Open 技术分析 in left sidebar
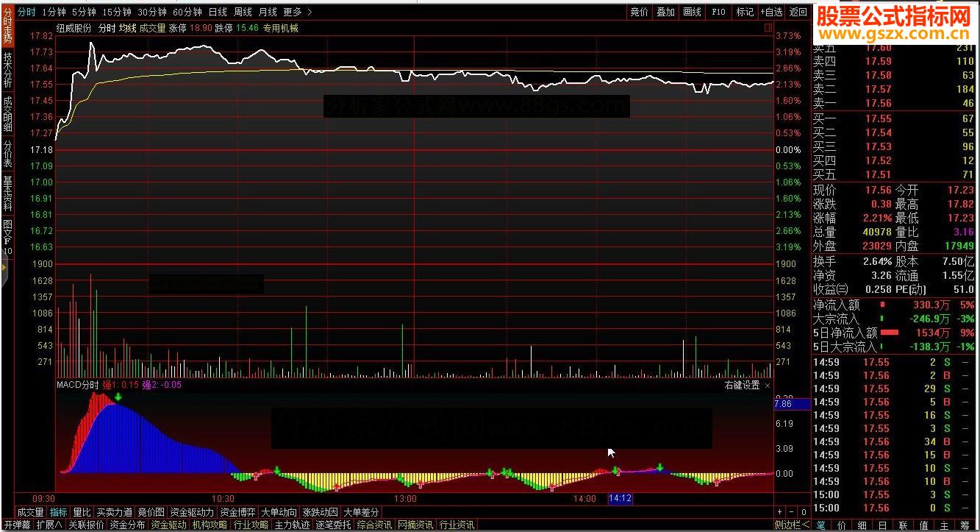The image size is (980, 532). coord(7,70)
